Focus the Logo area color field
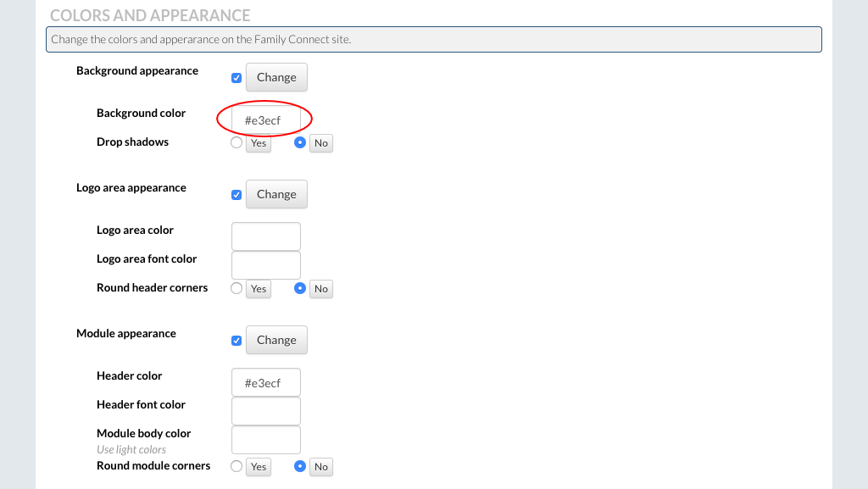868x489 pixels. [x=265, y=236]
